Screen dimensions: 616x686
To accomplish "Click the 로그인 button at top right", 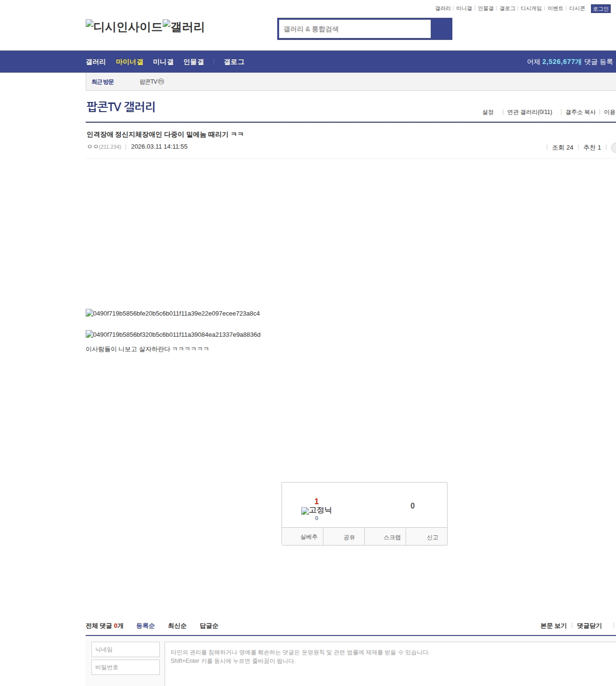I will pos(601,9).
